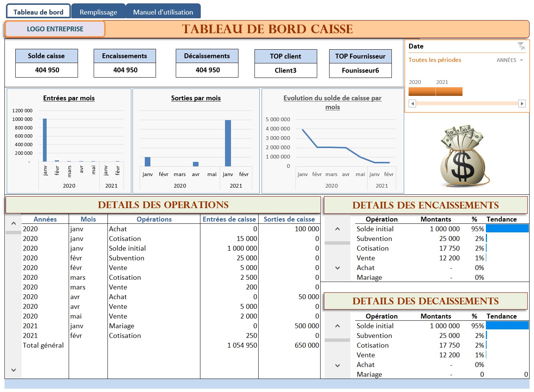Click the LOGO ENTREPRISE button

55,29
